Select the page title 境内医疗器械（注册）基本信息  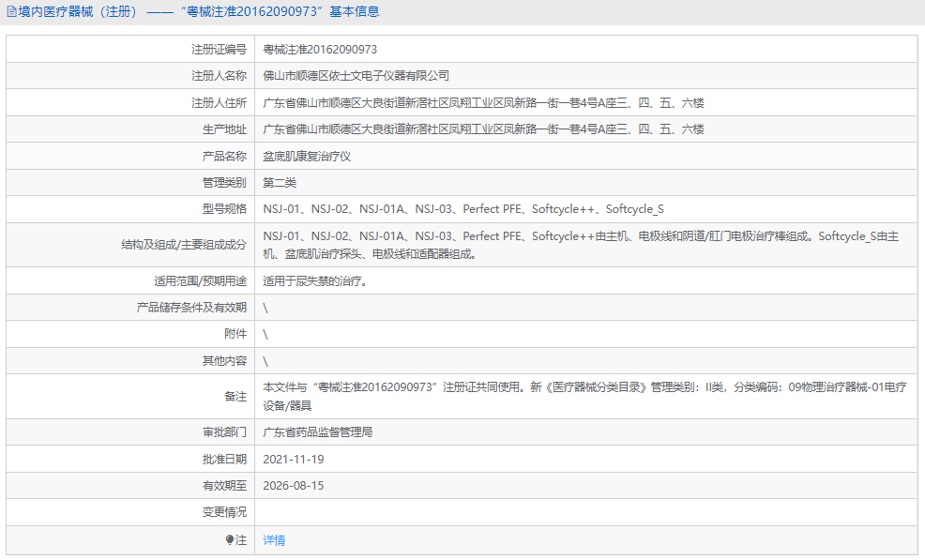198,12
